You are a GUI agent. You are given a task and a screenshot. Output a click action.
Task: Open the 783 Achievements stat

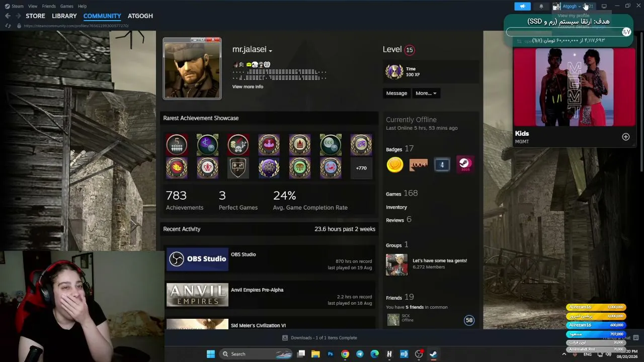pos(185,200)
